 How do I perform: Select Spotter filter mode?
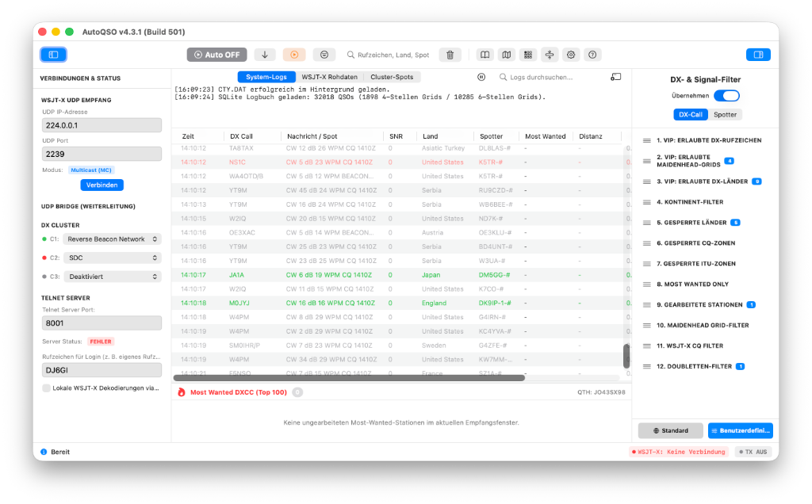click(x=725, y=114)
